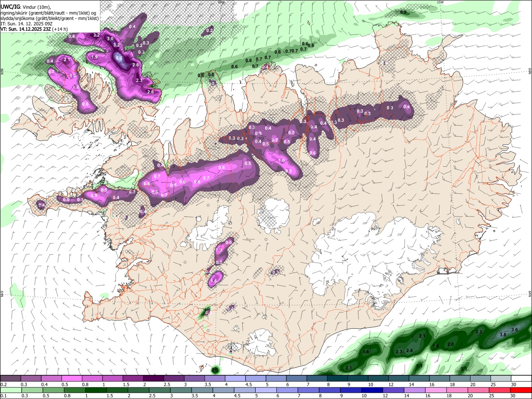Click the '15W' longitude label
The height and width of the screenshot is (399, 532).
tap(441, 2)
